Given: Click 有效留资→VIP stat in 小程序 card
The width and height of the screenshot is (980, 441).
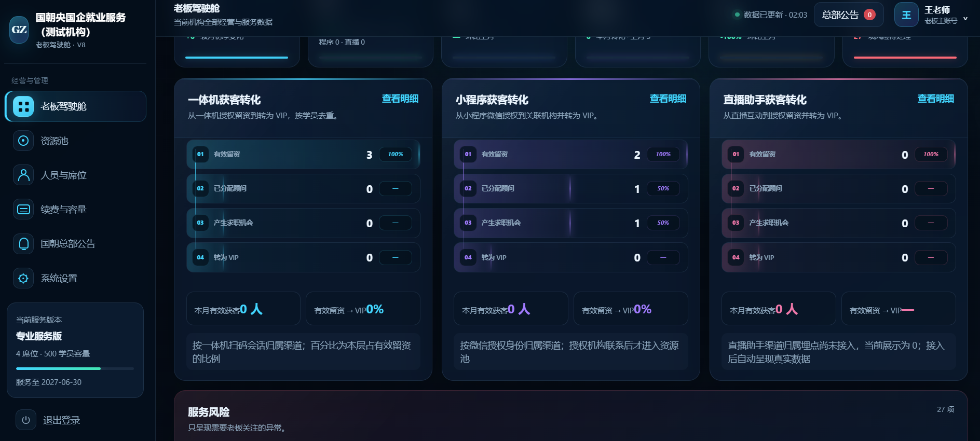Looking at the screenshot, I should click(631, 309).
